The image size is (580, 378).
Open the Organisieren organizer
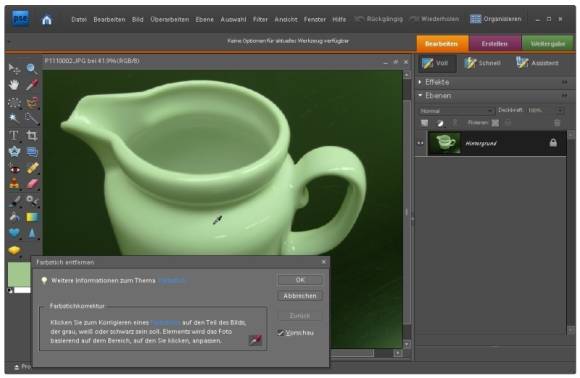coord(496,19)
